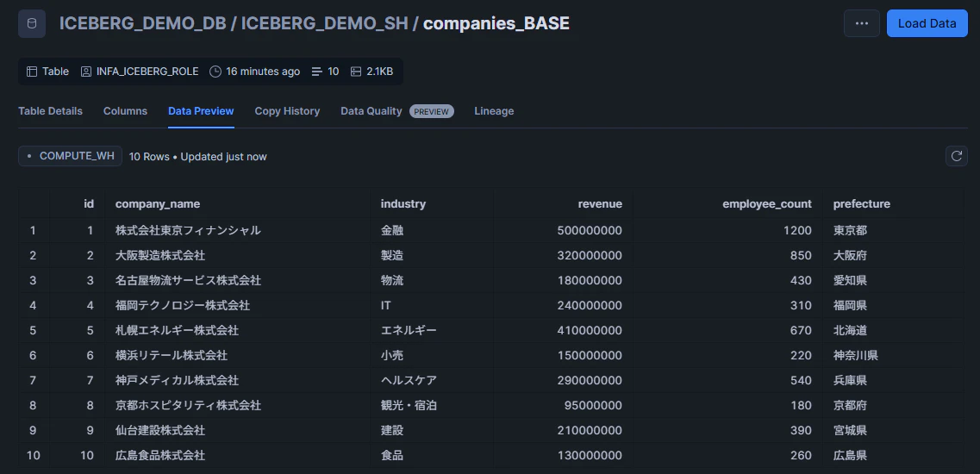Click the clock icon by 16 minutes ago

215,72
